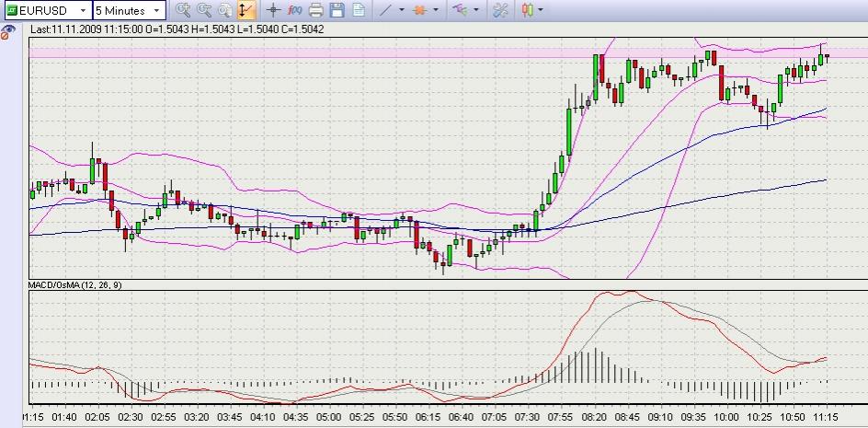This screenshot has height=428, width=868.
Task: Print the chart with printer icon
Action: click(316, 10)
